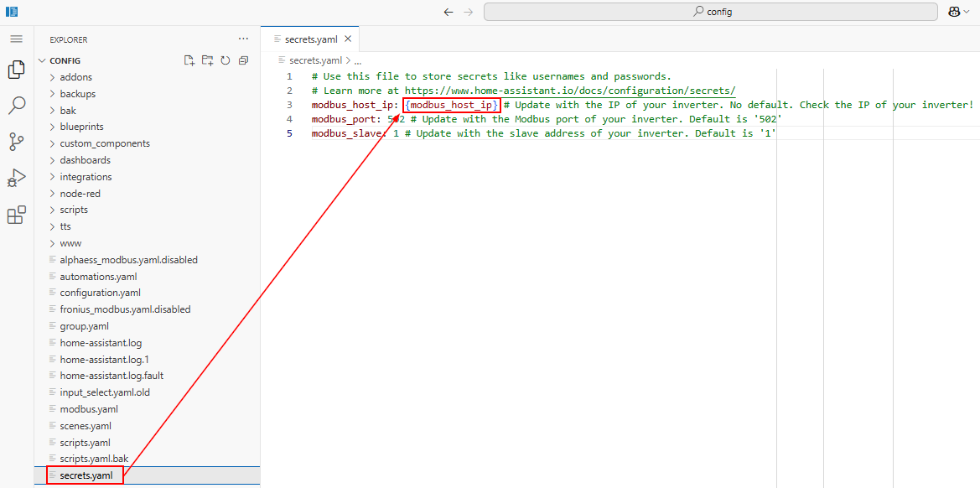The height and width of the screenshot is (488, 980).
Task: Open the Extensions view
Action: (16, 215)
